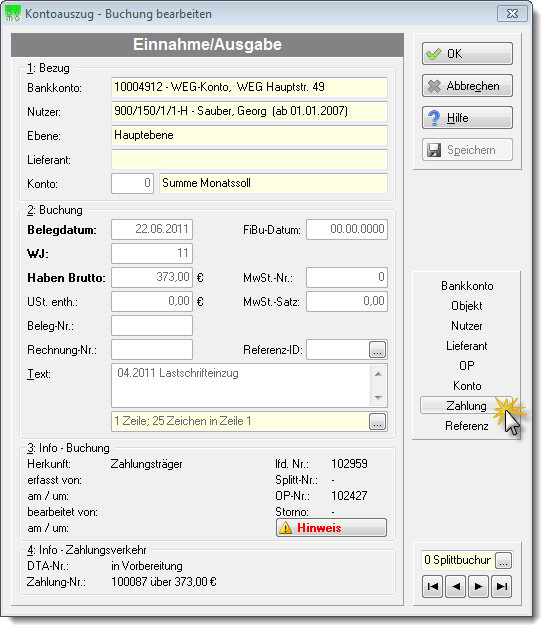Viewport: 548px width, 632px height.
Task: Click the Text field scrollbar down arrow
Action: pos(378,398)
